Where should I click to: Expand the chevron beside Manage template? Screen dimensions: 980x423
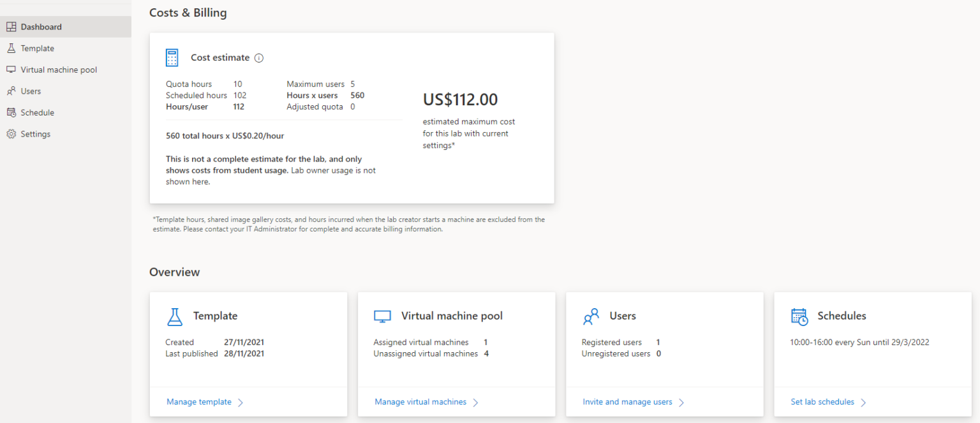point(241,402)
